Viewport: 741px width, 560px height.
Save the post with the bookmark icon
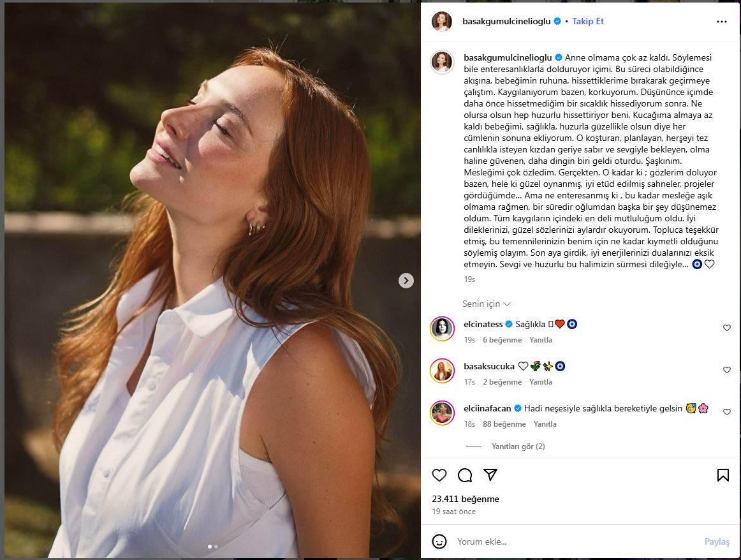723,475
